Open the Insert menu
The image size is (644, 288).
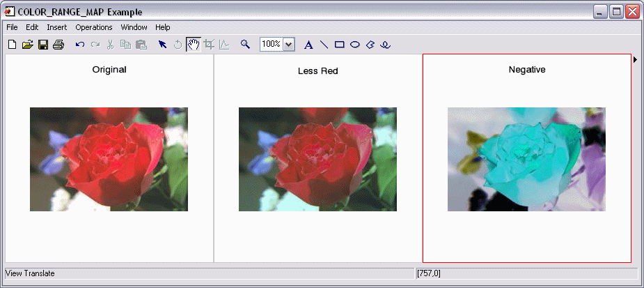[56, 27]
